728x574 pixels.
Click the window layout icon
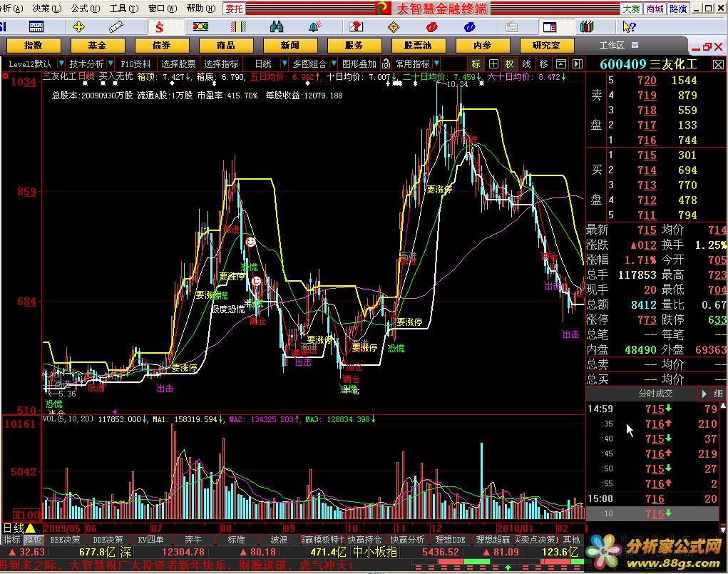click(x=550, y=27)
